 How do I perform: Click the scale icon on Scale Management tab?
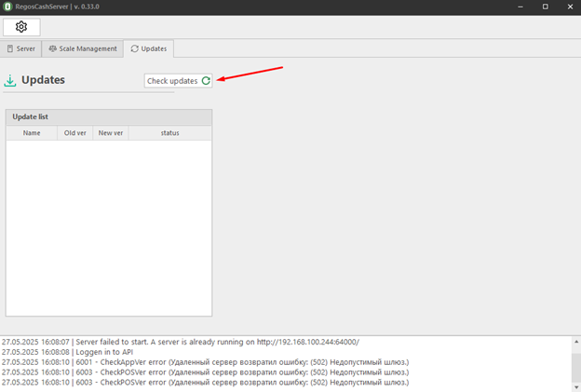pyautogui.click(x=53, y=48)
